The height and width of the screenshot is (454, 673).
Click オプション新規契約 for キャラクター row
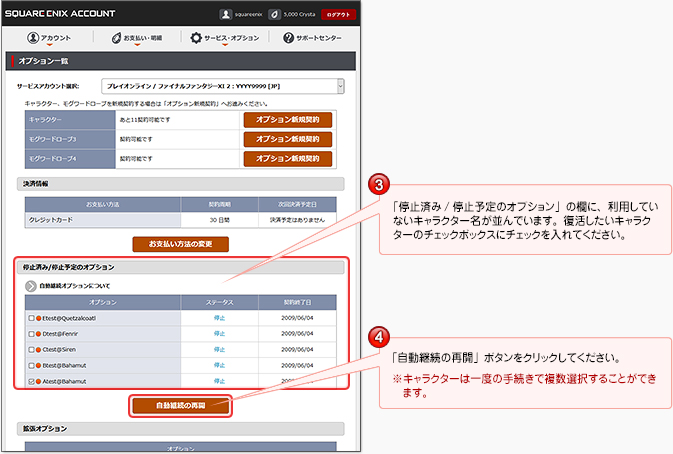288,120
